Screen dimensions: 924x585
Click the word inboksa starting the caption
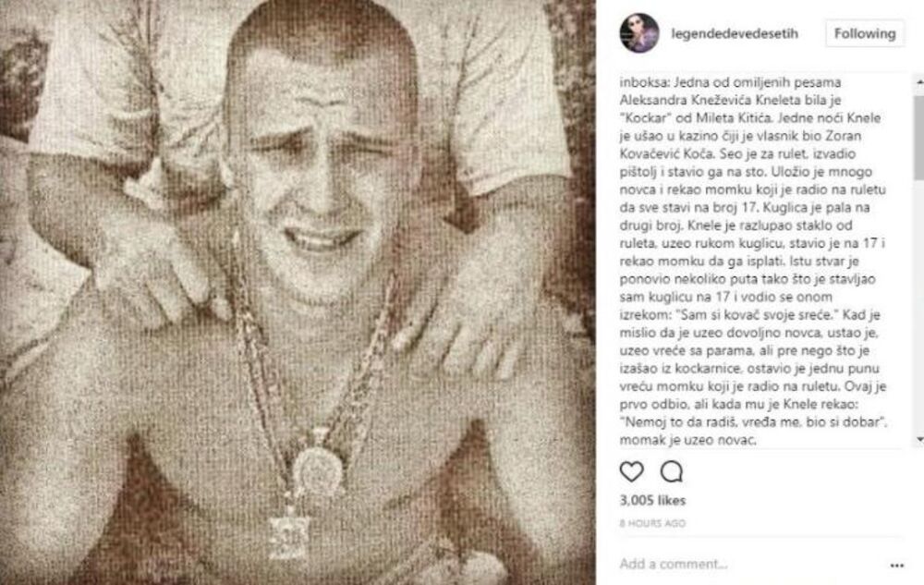click(644, 82)
